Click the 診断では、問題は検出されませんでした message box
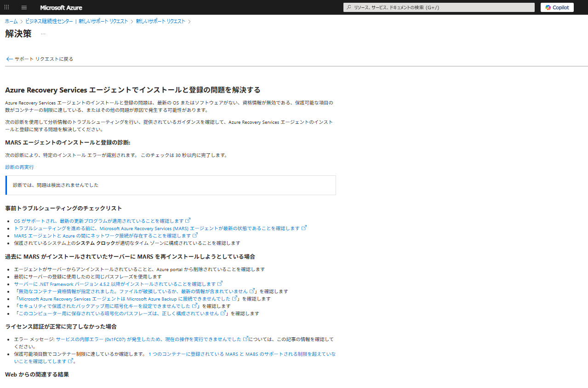 pyautogui.click(x=171, y=185)
